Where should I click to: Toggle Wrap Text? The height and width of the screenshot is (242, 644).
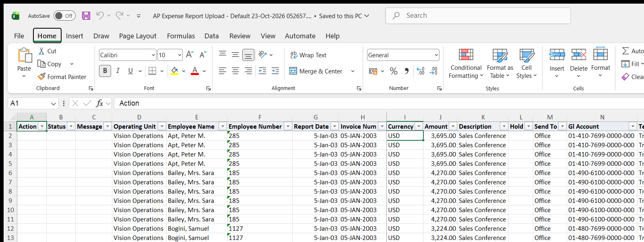coord(308,55)
